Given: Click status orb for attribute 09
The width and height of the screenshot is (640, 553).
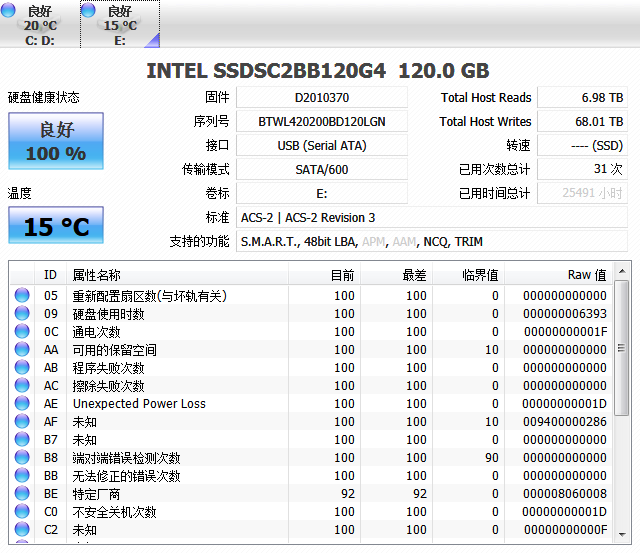Looking at the screenshot, I should coord(22,313).
